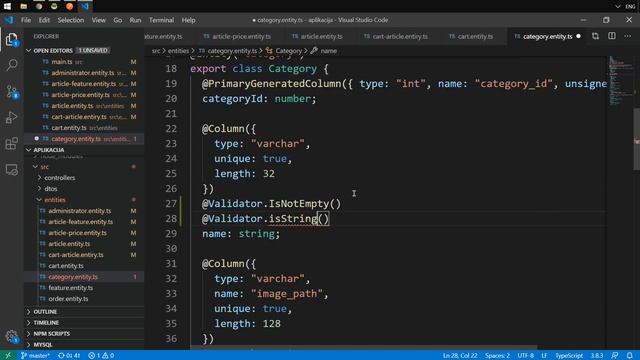Synchronize changes from the status bar
The image size is (640, 360).
tap(69, 356)
